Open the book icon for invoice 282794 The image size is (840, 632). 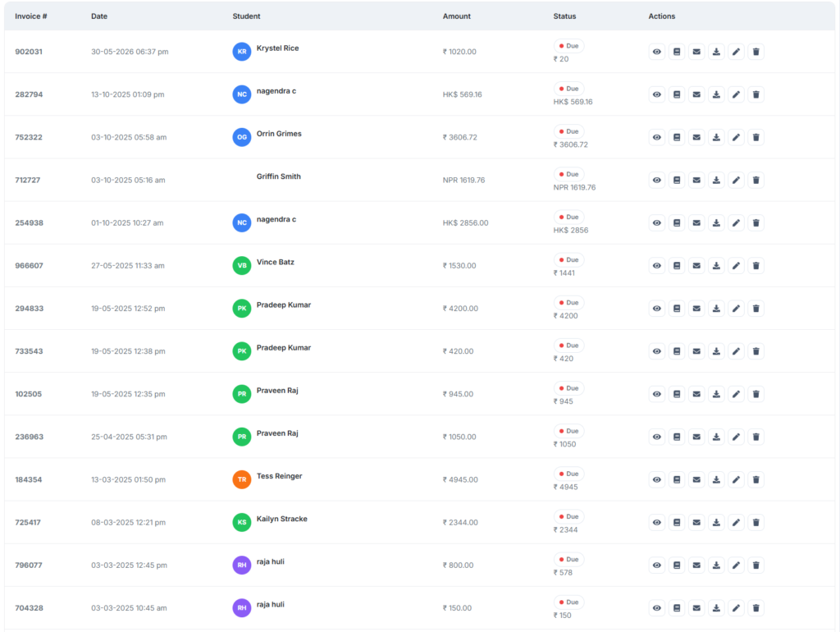coord(677,94)
